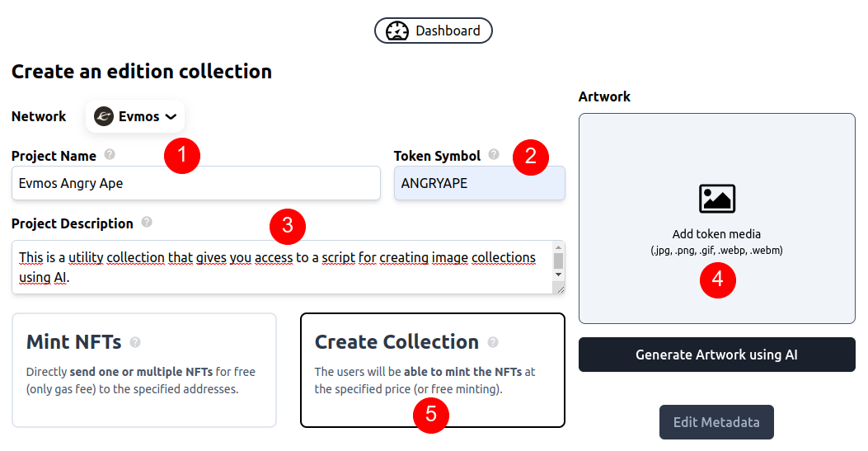Click the Add token media image icon
Image resolution: width=868 pixels, height=451 pixels.
coord(717,200)
